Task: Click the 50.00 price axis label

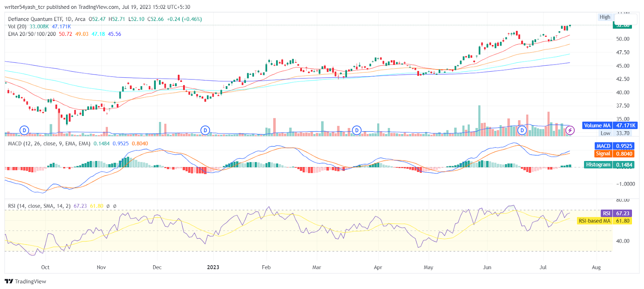Action: (623, 39)
